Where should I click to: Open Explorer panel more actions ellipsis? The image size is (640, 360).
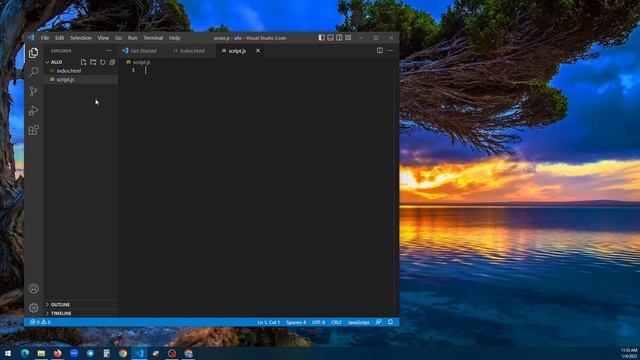tap(109, 51)
